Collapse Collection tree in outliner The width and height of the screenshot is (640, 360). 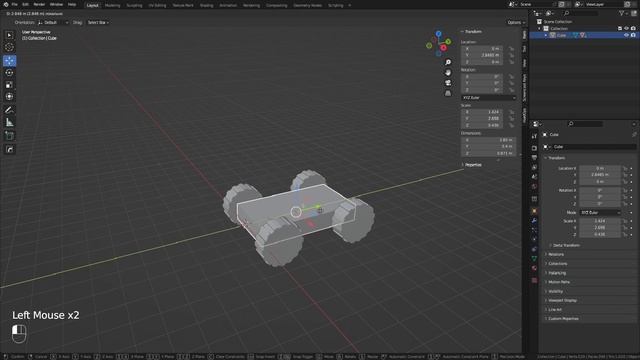coord(540,29)
